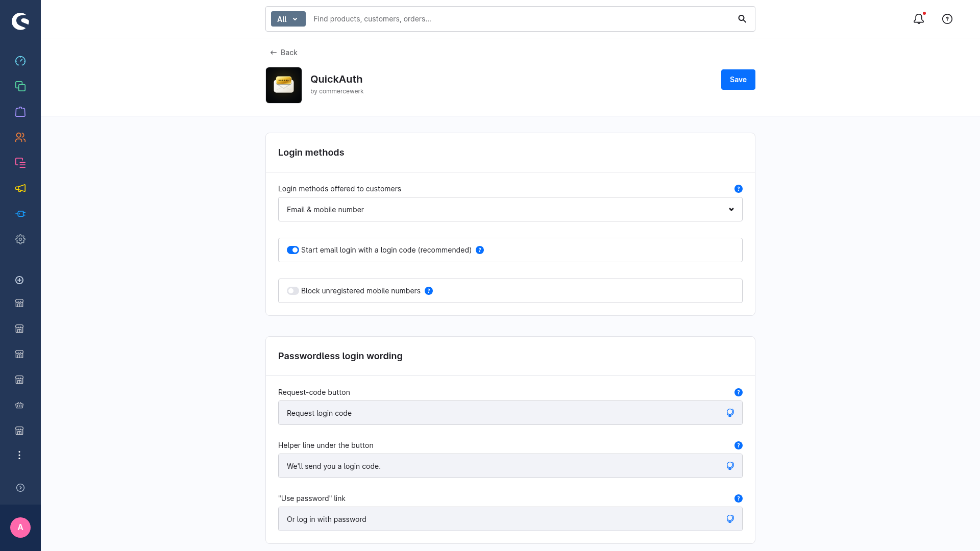Open the All search filter dropdown
Image resolution: width=980 pixels, height=551 pixels.
(x=288, y=19)
